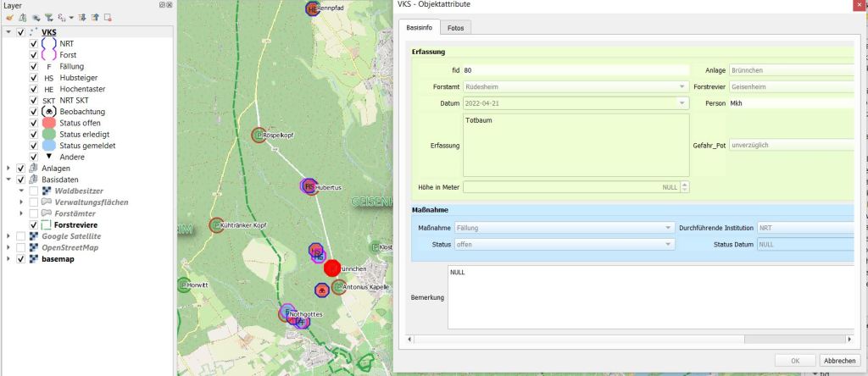Click the filter legend icon
The height and width of the screenshot is (376, 868).
point(48,17)
